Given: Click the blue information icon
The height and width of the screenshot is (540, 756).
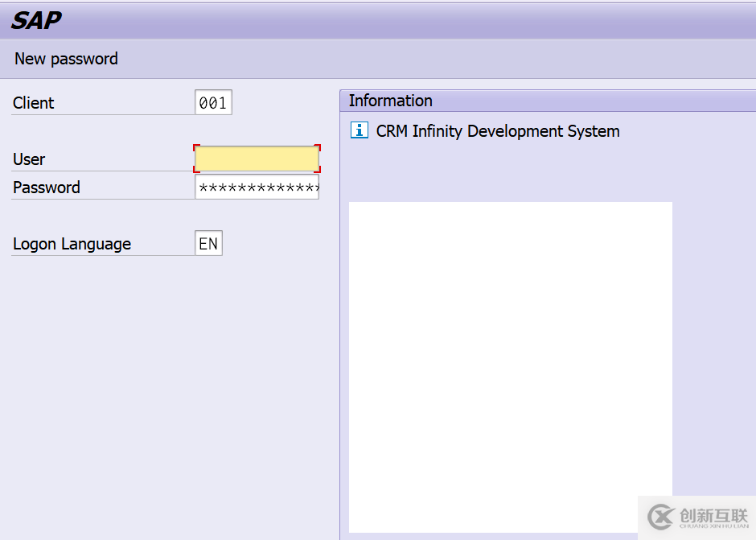Looking at the screenshot, I should 360,130.
